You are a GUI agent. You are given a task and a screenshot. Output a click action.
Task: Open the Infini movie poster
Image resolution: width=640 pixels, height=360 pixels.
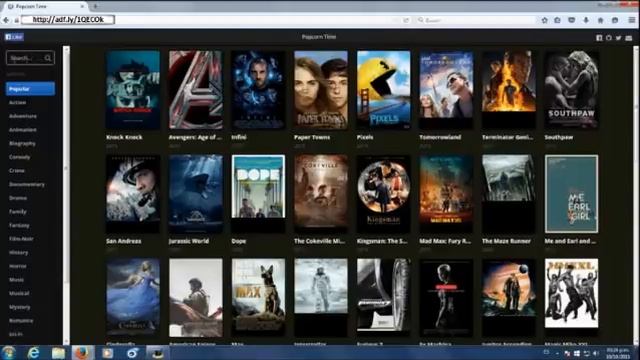258,89
